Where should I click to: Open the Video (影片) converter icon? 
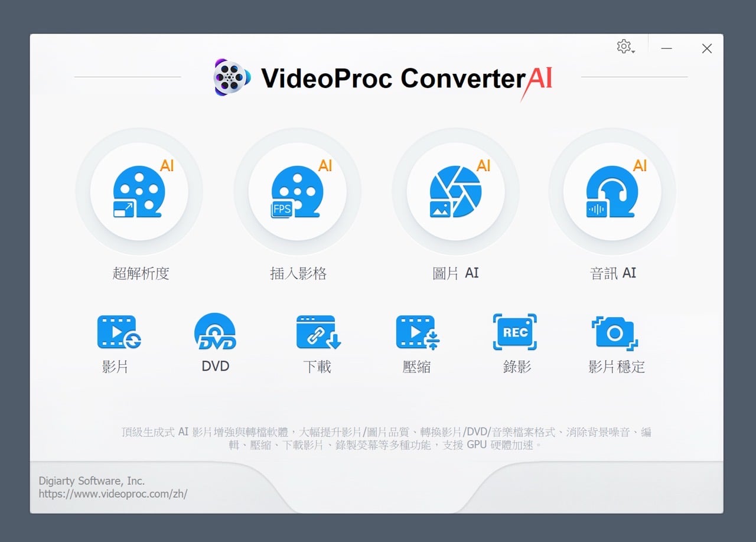(x=119, y=332)
